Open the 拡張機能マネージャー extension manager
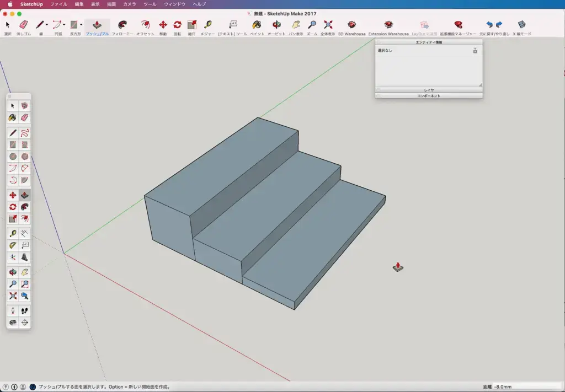Screen dimensions: 565x392 458,28
